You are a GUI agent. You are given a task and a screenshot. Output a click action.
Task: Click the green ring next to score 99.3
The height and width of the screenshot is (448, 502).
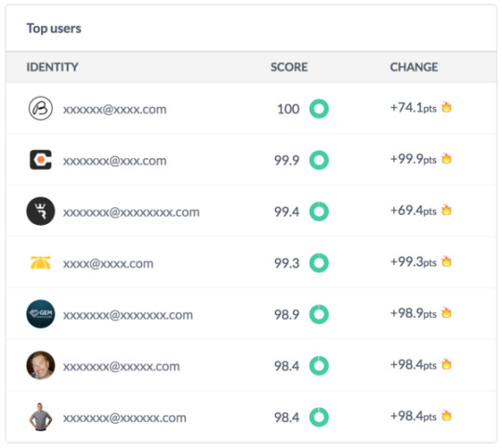[319, 263]
